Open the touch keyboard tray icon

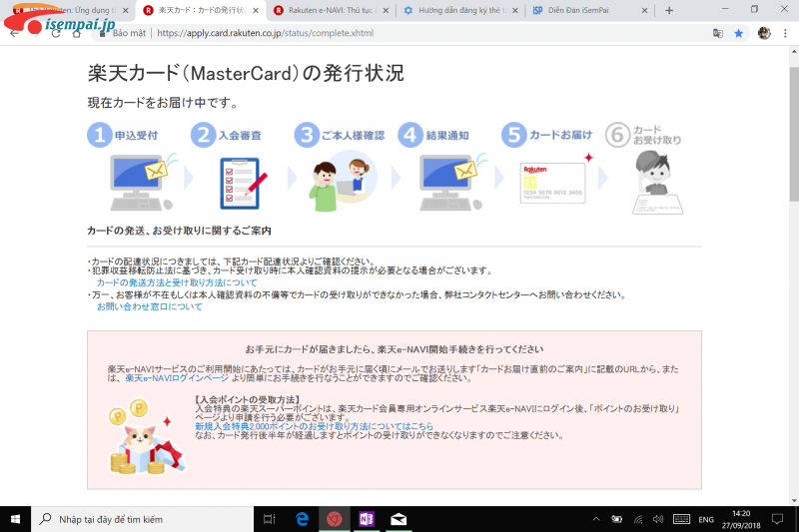point(681,519)
